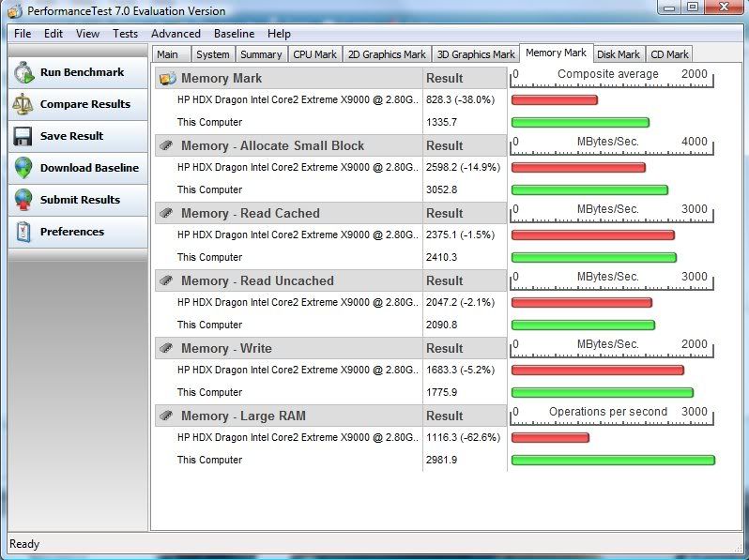The image size is (749, 560).
Task: Click the red Large RAM baseline bar
Action: click(x=550, y=437)
